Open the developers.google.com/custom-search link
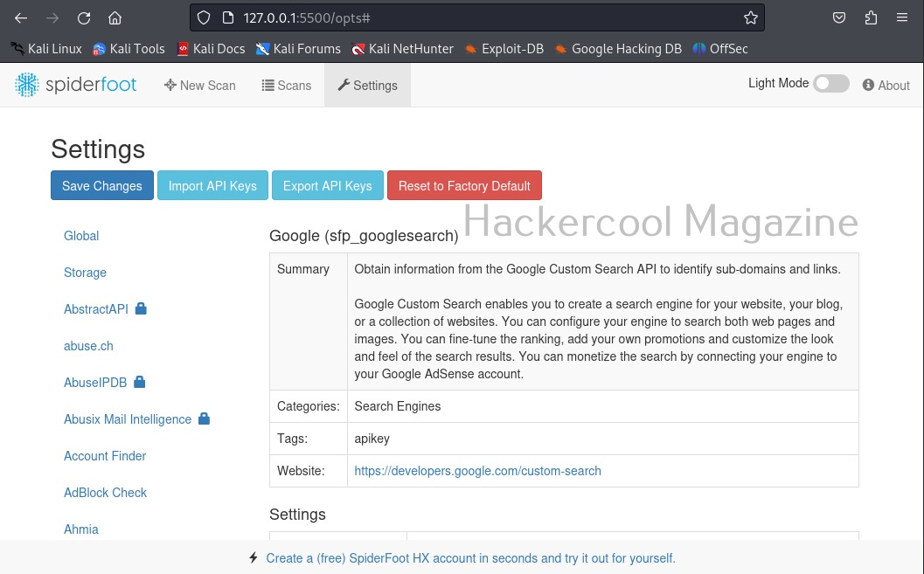The height and width of the screenshot is (574, 924). [477, 471]
